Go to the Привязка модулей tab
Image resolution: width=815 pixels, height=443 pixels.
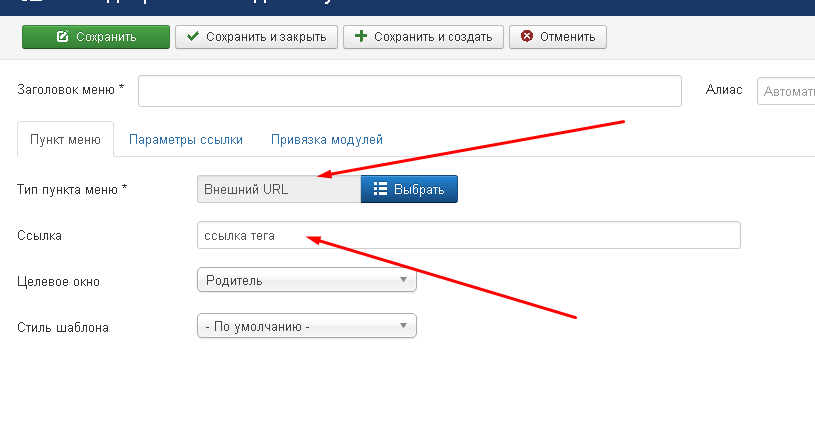click(x=326, y=140)
